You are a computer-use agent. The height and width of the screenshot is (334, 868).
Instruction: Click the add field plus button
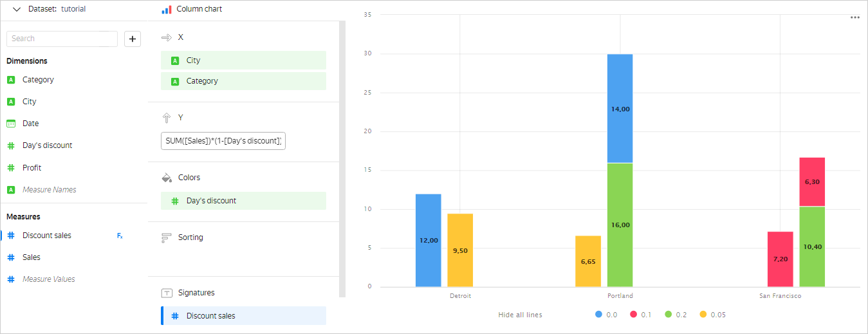click(133, 39)
